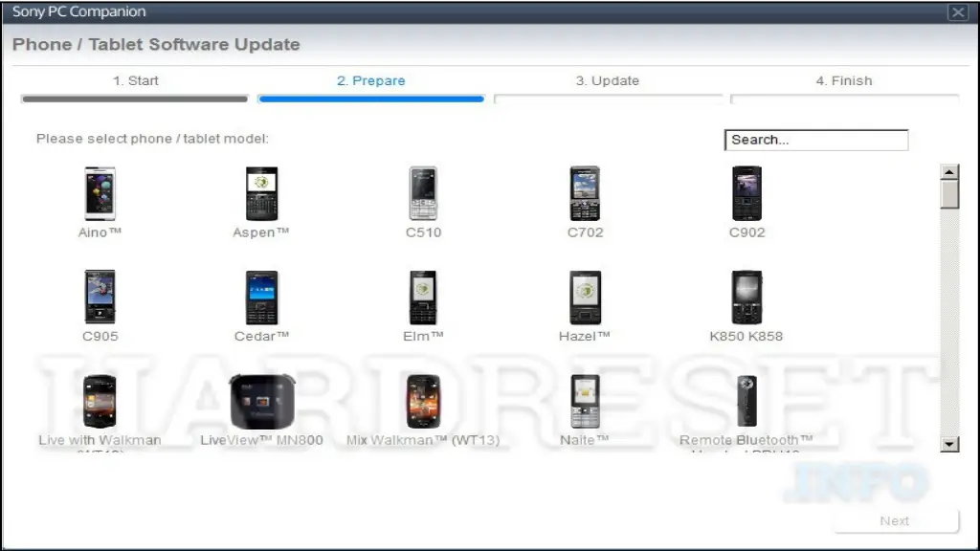Viewport: 980px width, 551px height.
Task: Click the Cedar™ label text
Action: 261,336
